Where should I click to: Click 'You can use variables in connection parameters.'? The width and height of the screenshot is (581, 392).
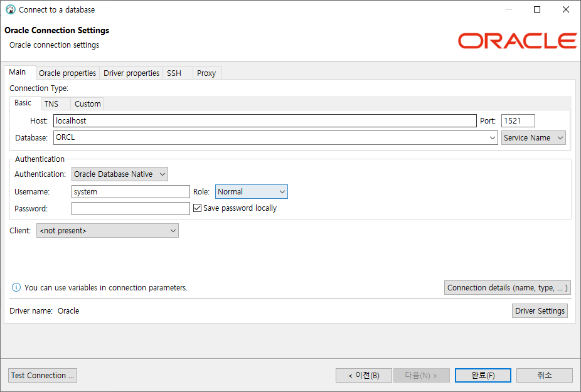[x=106, y=287]
